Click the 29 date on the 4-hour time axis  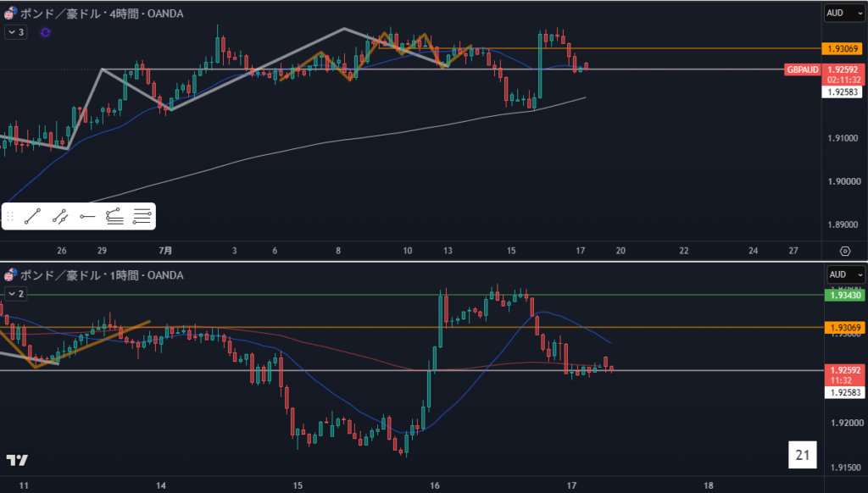[x=102, y=251]
